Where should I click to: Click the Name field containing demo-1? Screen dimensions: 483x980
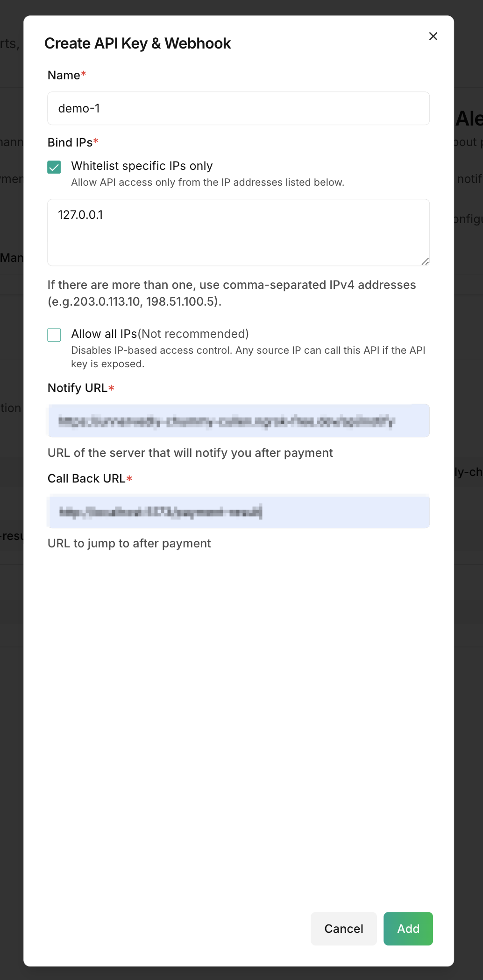coord(238,108)
